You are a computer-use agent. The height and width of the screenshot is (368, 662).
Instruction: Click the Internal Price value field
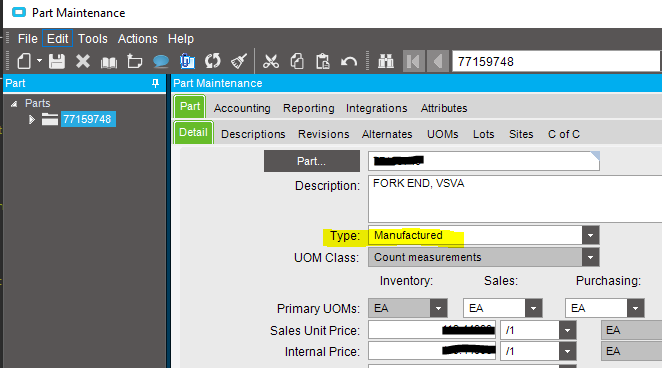tap(432, 351)
